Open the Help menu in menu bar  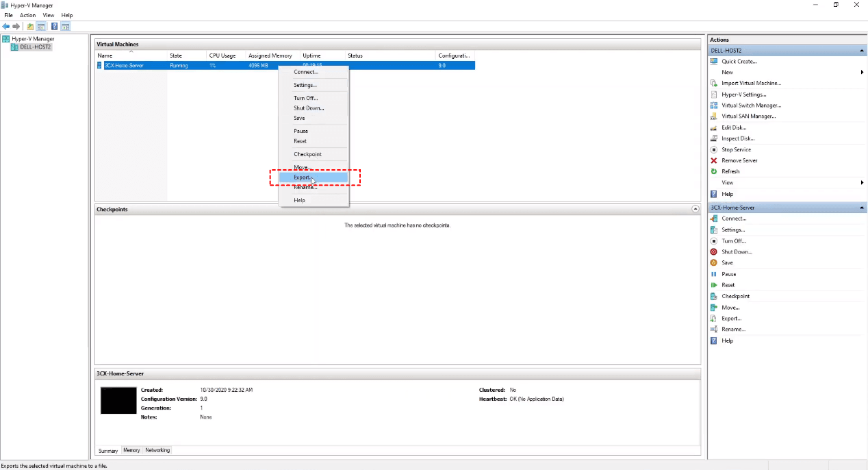[67, 15]
